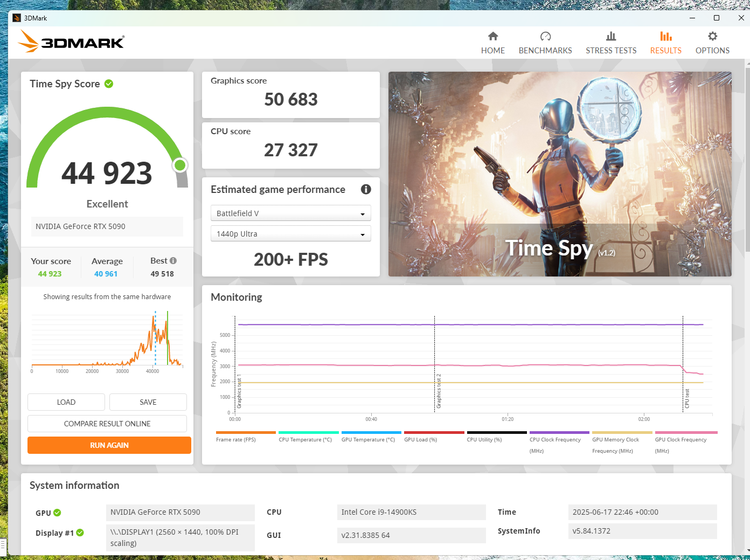Image resolution: width=750 pixels, height=560 pixels.
Task: Expand the Battlefield V game dropdown
Action: [290, 213]
